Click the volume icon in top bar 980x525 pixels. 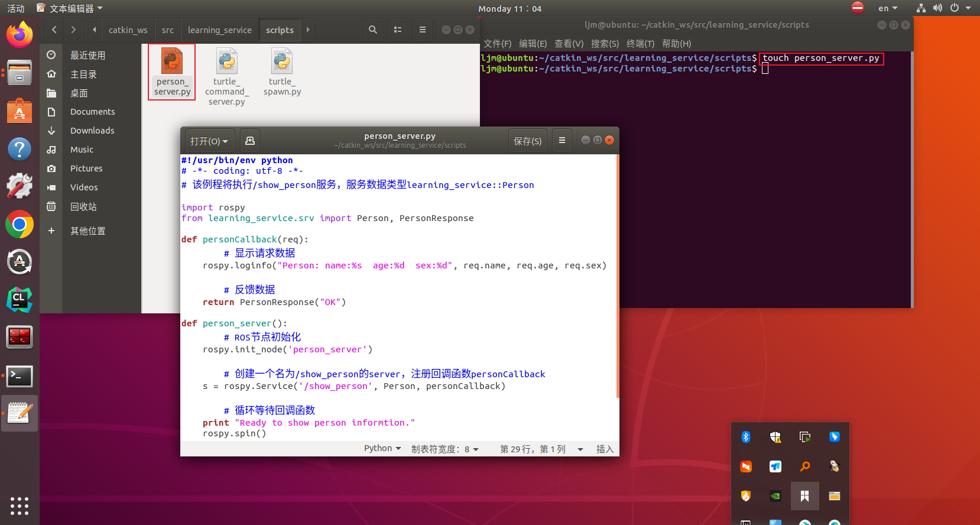coord(937,8)
